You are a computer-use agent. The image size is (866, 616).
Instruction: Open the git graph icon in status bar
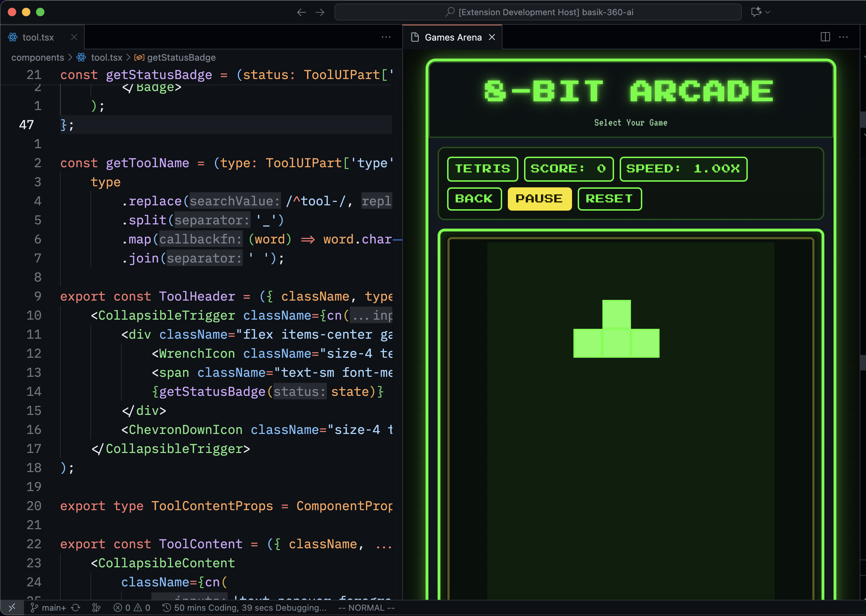[x=96, y=608]
